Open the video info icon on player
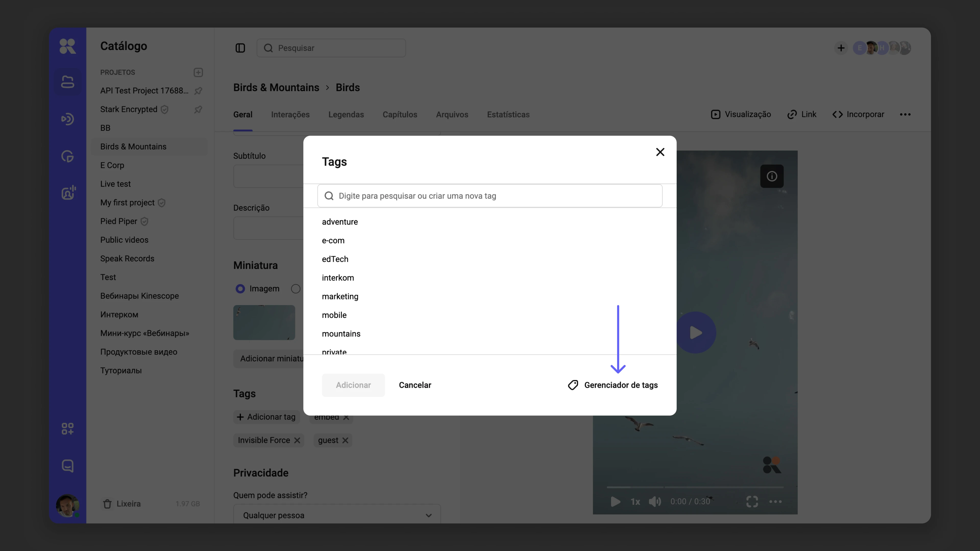This screenshot has height=551, width=980. (772, 176)
